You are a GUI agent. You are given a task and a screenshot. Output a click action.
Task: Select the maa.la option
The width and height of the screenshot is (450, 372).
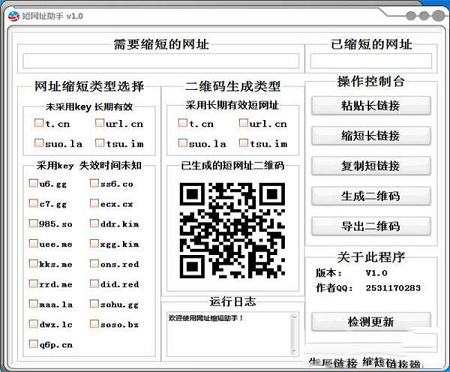click(33, 304)
